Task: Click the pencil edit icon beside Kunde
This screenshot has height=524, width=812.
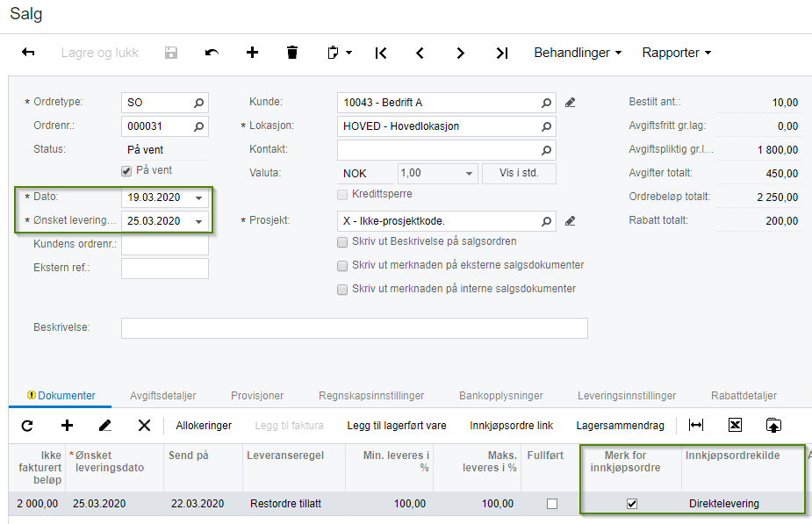Action: 570,103
